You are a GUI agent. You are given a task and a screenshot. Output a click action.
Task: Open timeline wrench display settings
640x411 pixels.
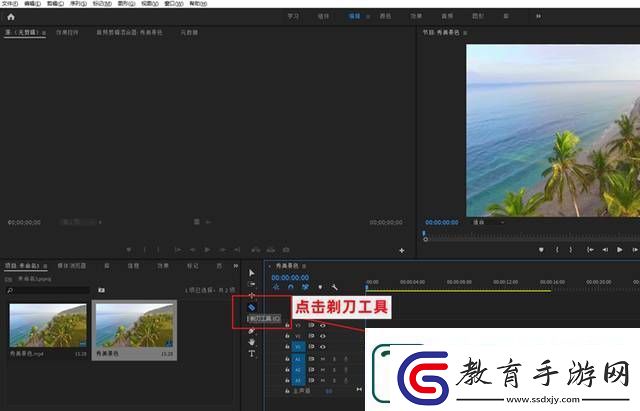point(334,287)
